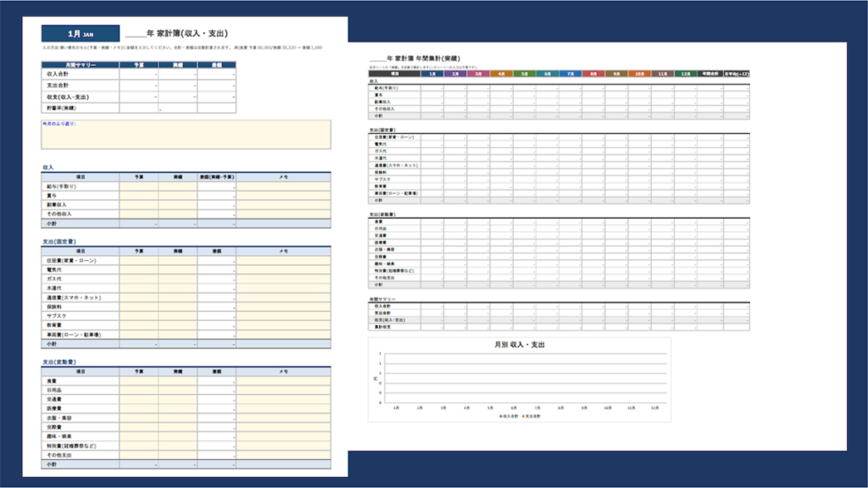Select ガス代 label on monthly sheet

pyautogui.click(x=53, y=279)
